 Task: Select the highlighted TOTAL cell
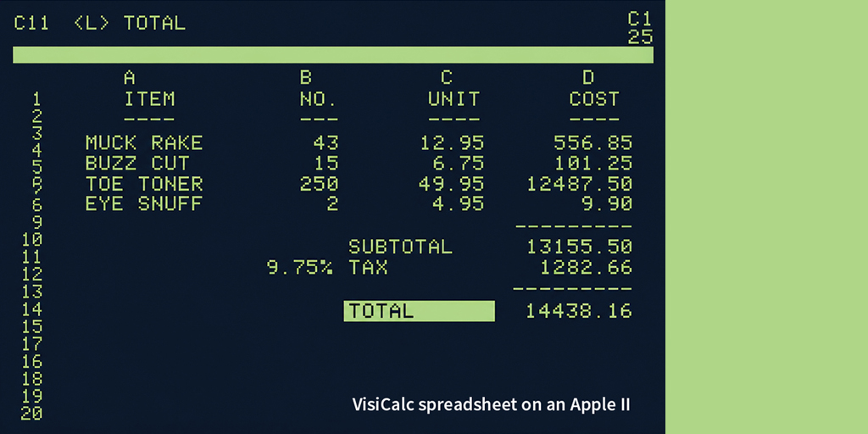pyautogui.click(x=419, y=311)
